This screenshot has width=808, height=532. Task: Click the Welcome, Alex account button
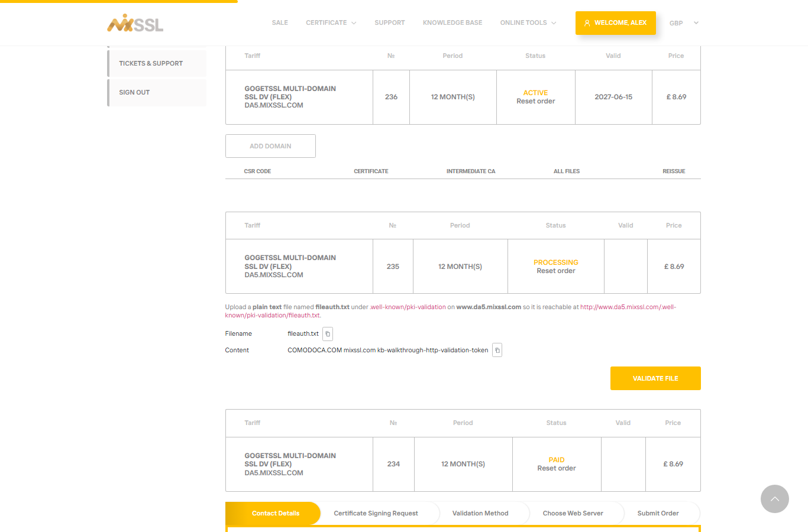(x=616, y=23)
